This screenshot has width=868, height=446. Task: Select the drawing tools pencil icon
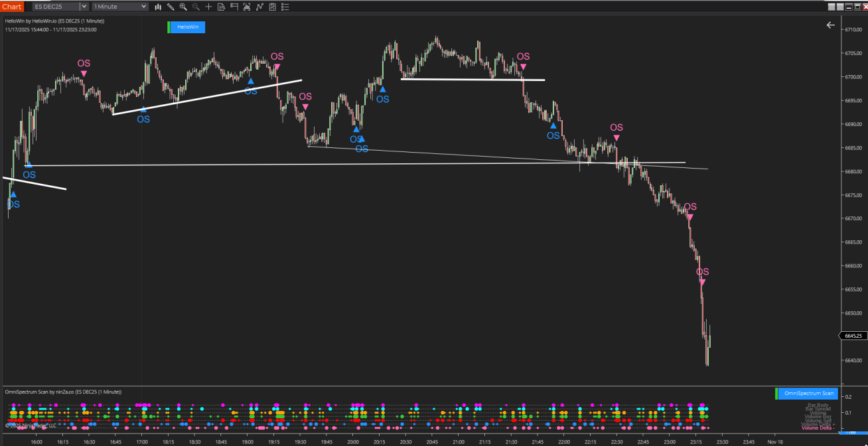coord(171,7)
